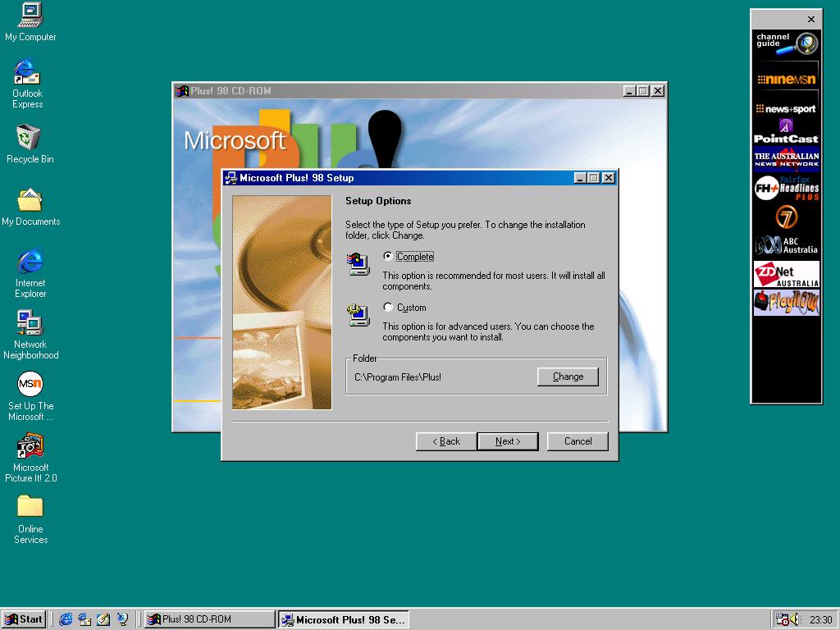The image size is (840, 630).
Task: Minimize the Microsoft Plus! 98 Setup dialog
Action: (x=580, y=178)
